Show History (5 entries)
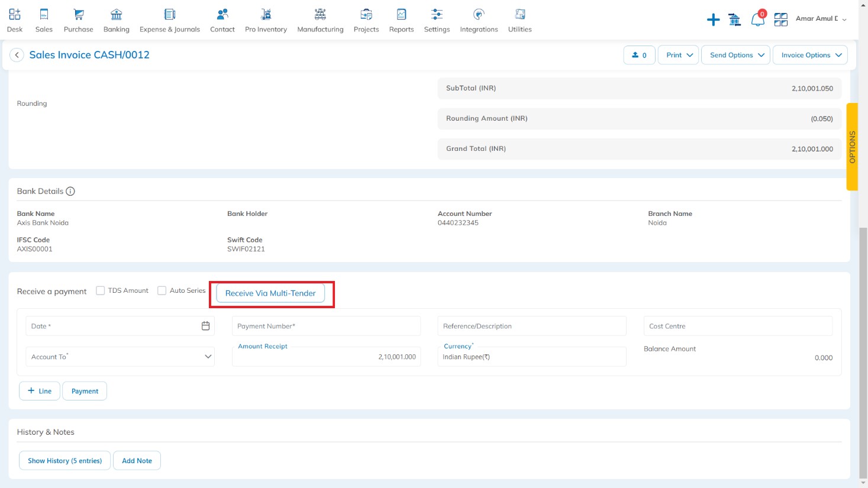The image size is (868, 488). tap(65, 461)
